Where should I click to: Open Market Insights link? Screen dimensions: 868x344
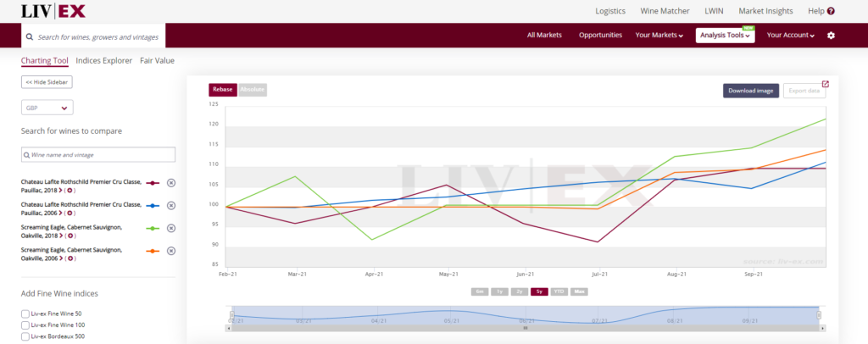click(765, 11)
